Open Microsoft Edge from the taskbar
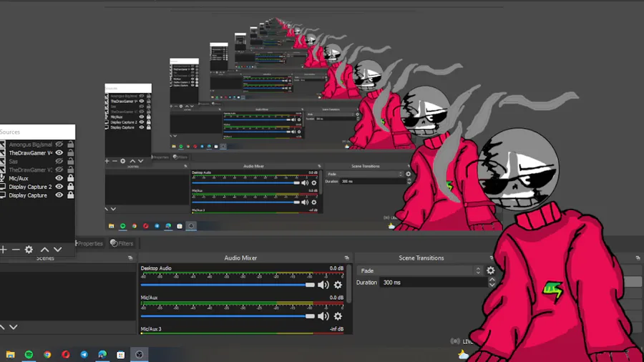Viewport: 644px width, 362px height. tap(102, 355)
